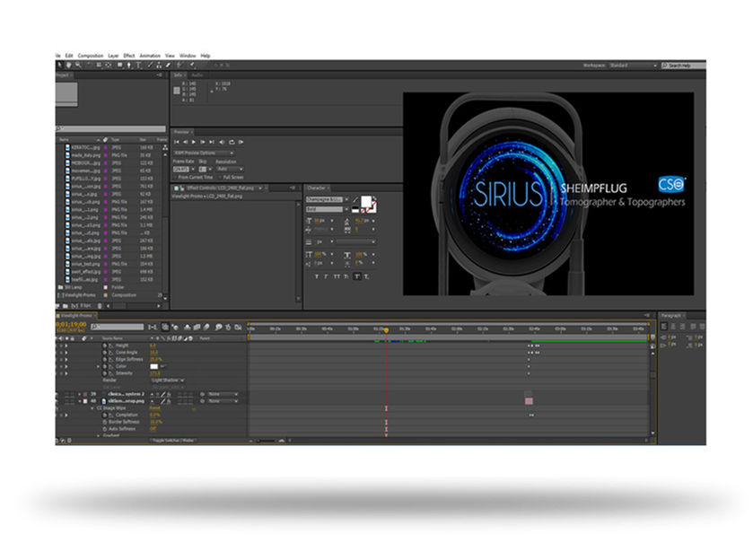Image resolution: width=753 pixels, height=560 pixels.
Task: Select the Zoom magnifier tool
Action: (x=78, y=65)
